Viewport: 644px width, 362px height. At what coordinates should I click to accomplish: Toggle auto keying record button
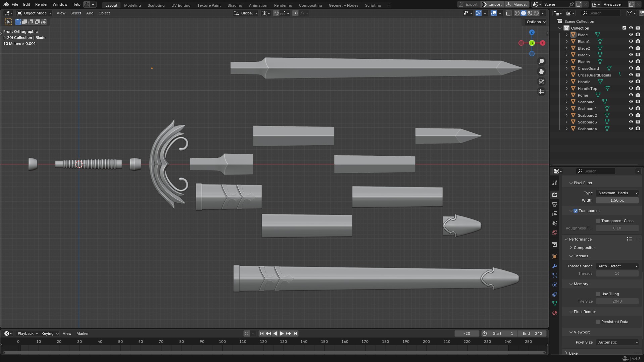(247, 333)
